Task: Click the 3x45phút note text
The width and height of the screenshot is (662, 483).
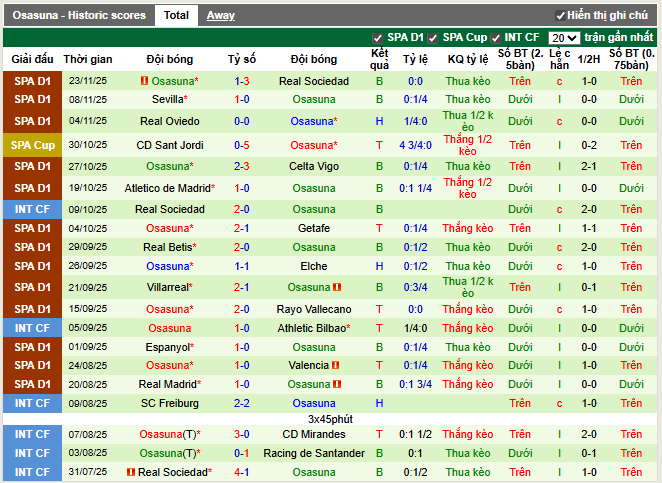Action: [x=330, y=419]
